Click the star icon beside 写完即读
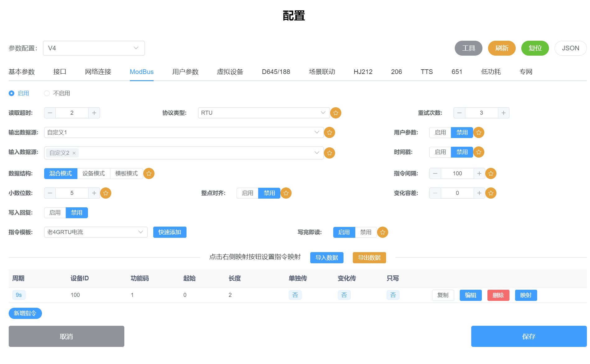 [x=383, y=232]
